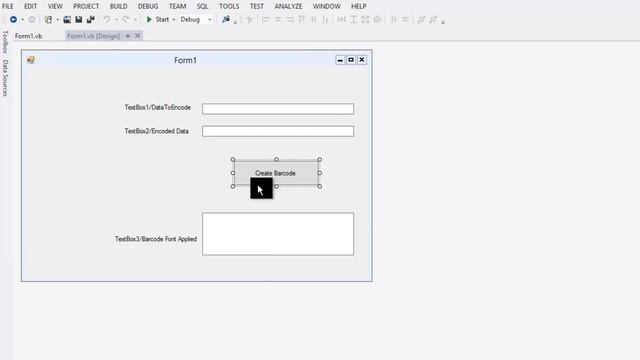The image size is (640, 360).
Task: Expand the Data Sources side panel tab
Action: (5, 78)
